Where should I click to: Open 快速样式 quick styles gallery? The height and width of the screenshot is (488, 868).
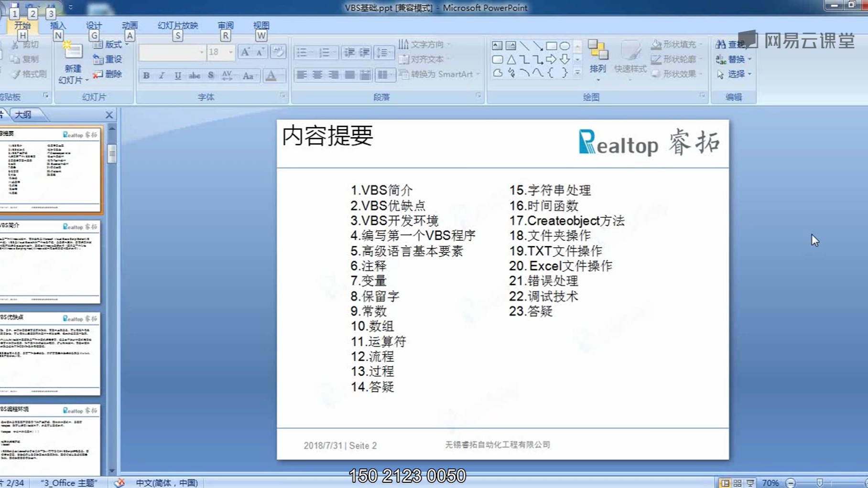pos(630,61)
